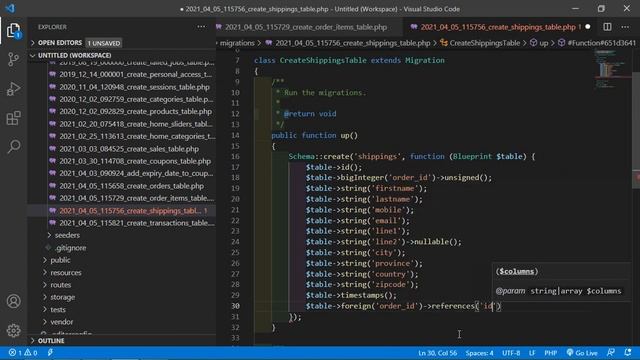The image size is (640, 360).
Task: Open 2021_04_05_115729_create_order_items file in explorer
Action: tap(136, 198)
